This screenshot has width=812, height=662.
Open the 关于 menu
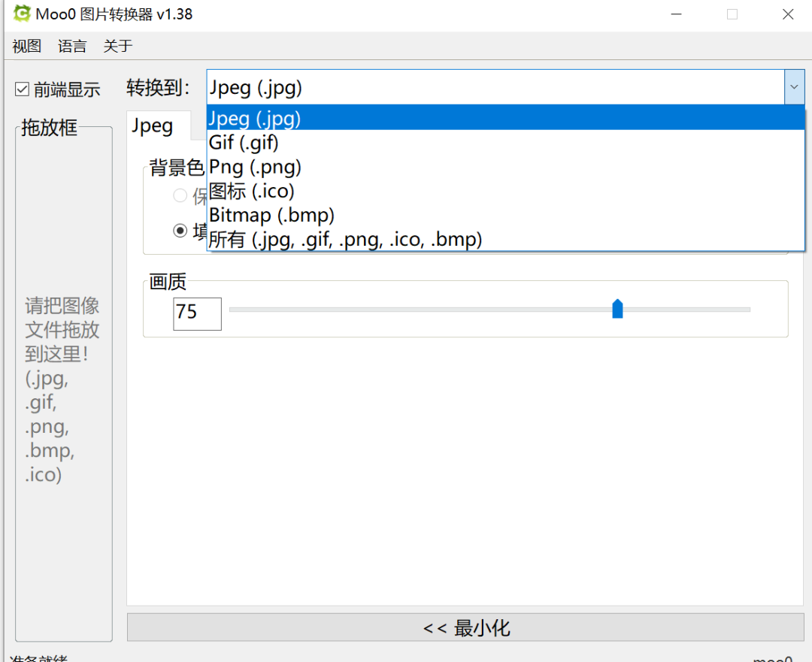118,46
